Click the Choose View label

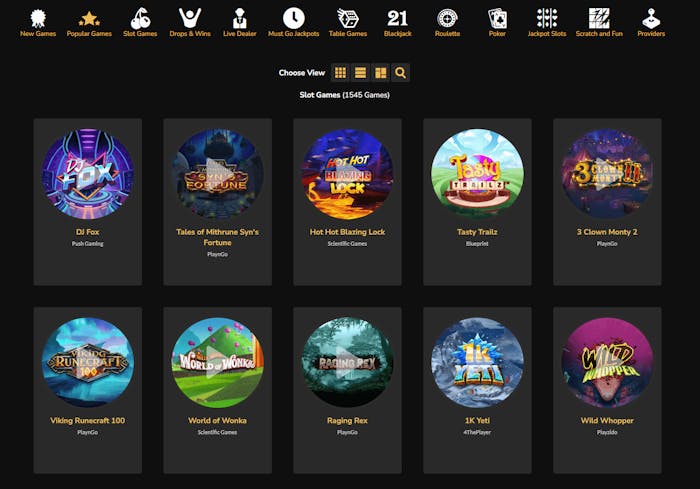point(302,73)
